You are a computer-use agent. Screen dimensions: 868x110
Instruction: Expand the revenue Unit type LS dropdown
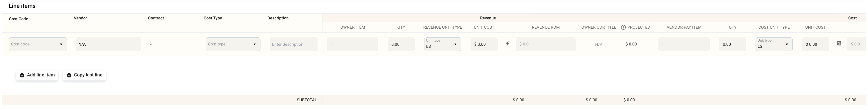[x=442, y=44]
